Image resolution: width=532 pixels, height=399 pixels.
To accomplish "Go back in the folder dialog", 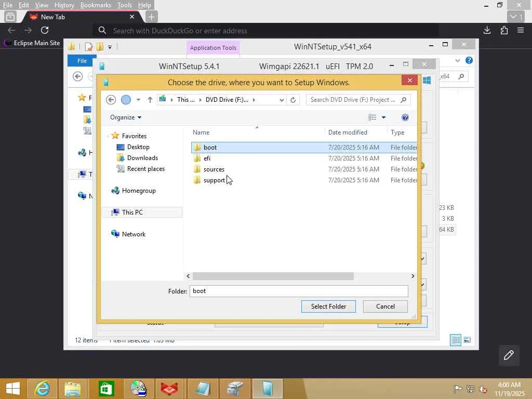I will 111,100.
